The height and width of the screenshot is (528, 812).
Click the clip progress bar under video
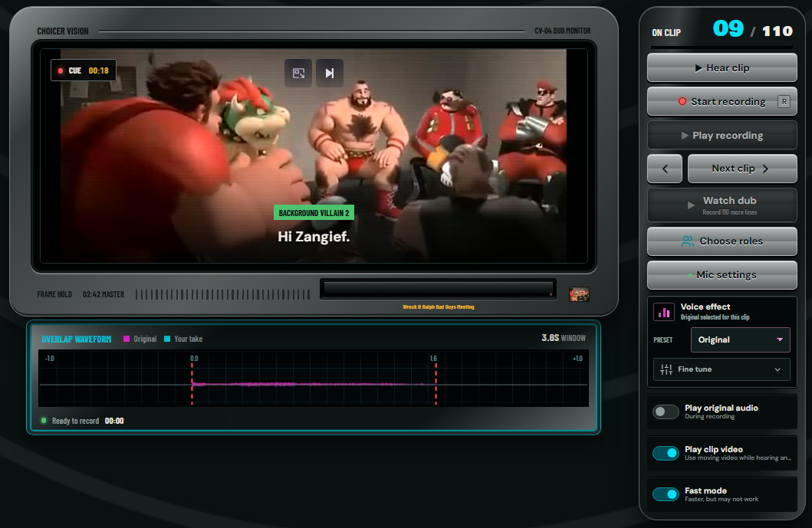click(x=438, y=289)
